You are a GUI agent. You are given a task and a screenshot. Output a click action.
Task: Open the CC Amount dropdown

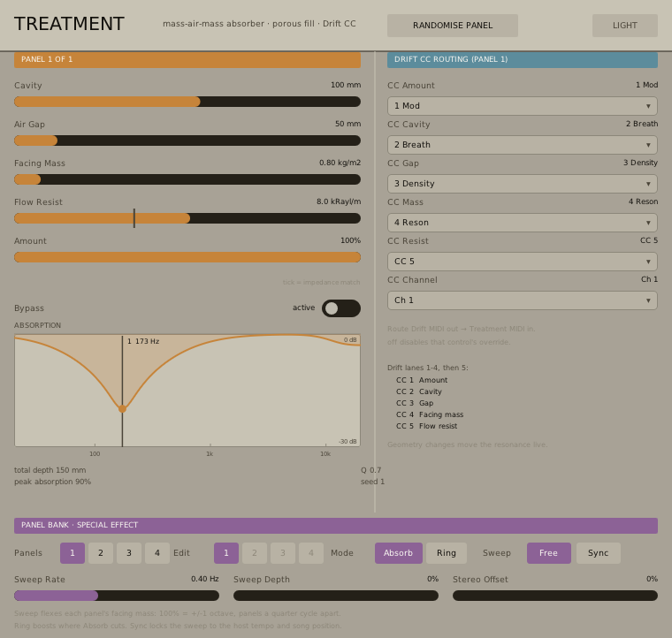523,106
